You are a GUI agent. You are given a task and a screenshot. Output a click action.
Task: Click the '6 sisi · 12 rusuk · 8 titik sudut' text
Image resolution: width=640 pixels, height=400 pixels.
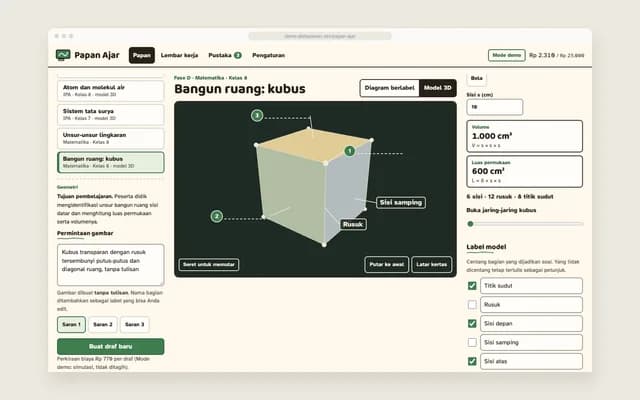click(x=510, y=196)
